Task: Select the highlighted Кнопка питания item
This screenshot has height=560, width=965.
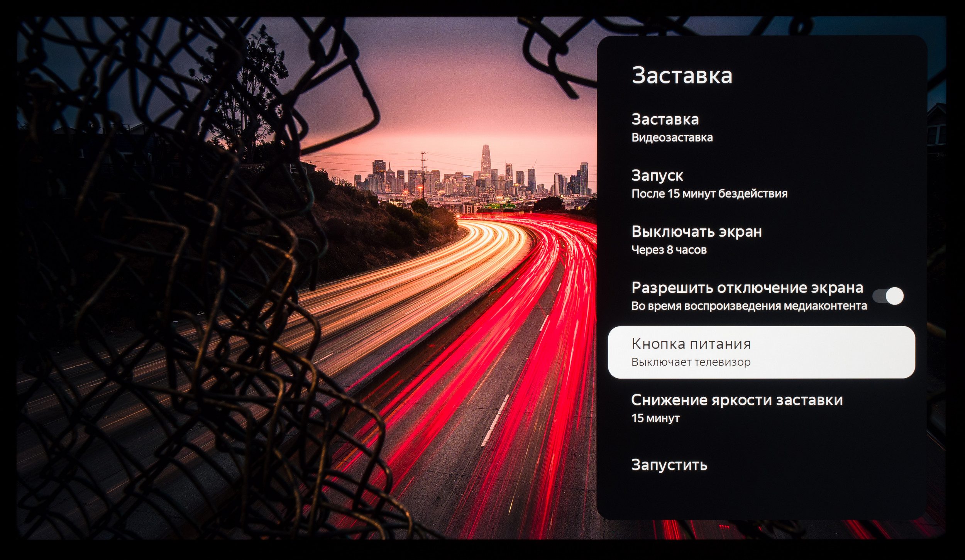Action: [x=691, y=344]
